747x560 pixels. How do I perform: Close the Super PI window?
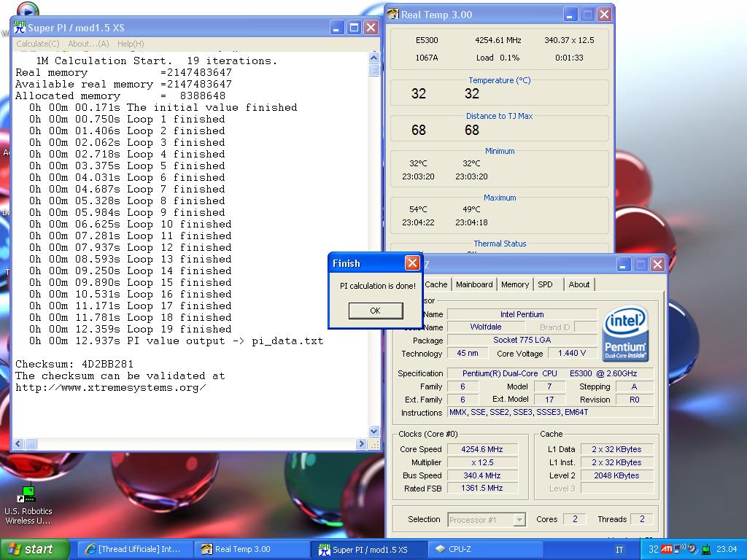tap(371, 28)
